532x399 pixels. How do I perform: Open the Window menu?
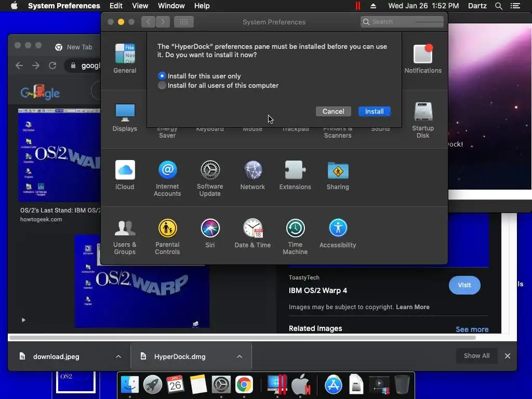click(x=171, y=6)
